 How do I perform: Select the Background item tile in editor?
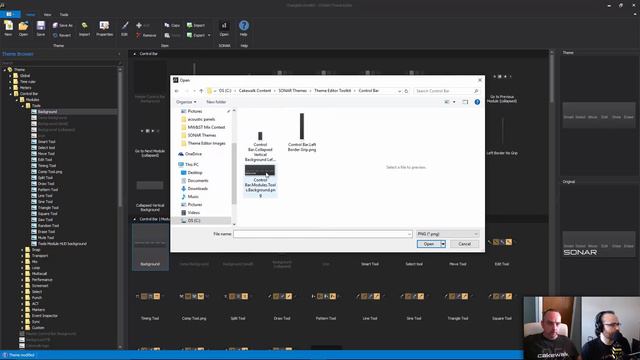click(150, 247)
